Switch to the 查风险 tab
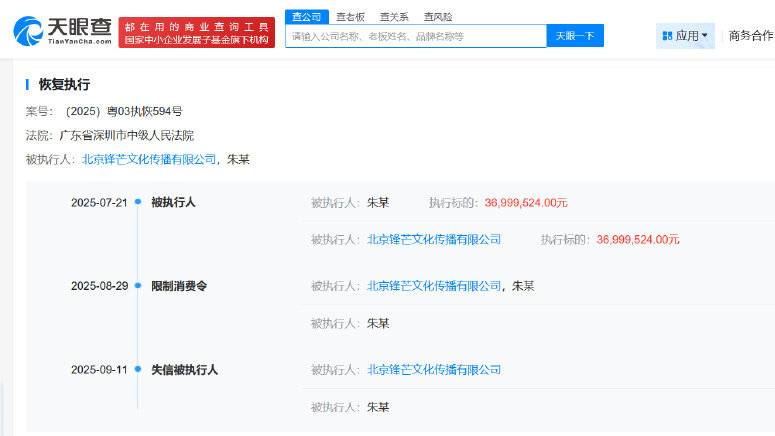Screen dimensions: 775x436 pos(438,17)
